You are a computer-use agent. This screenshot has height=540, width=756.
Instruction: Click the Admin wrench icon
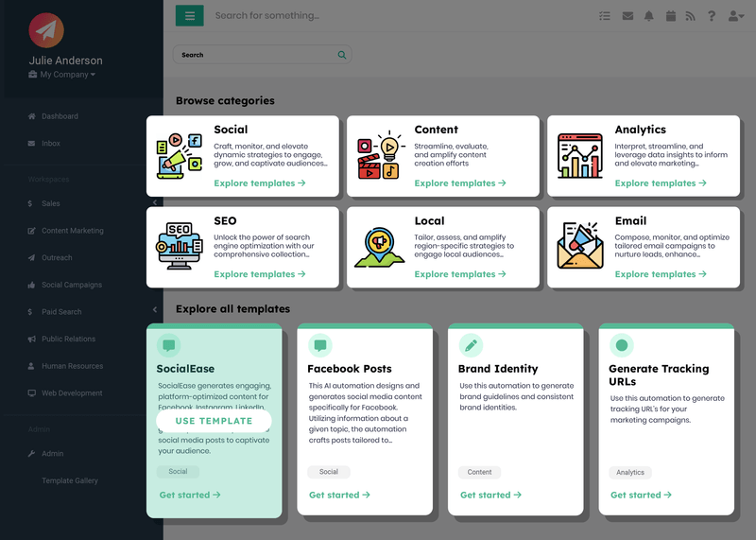(x=31, y=454)
